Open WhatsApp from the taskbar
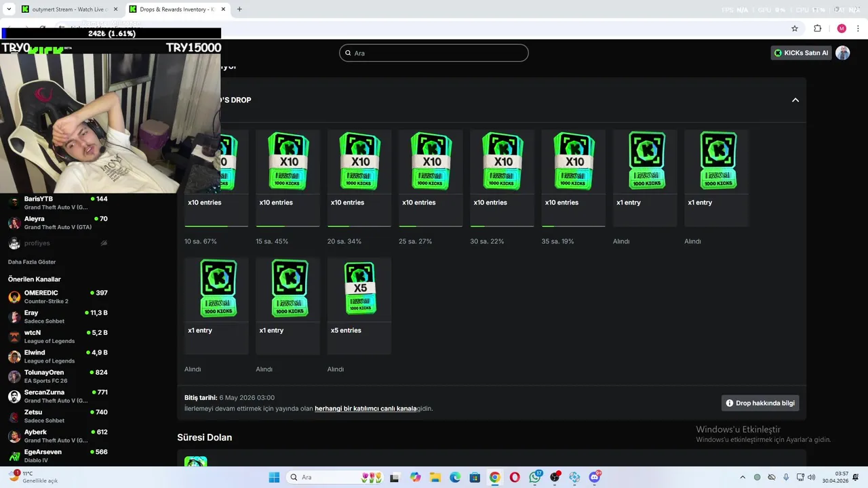 click(x=535, y=477)
